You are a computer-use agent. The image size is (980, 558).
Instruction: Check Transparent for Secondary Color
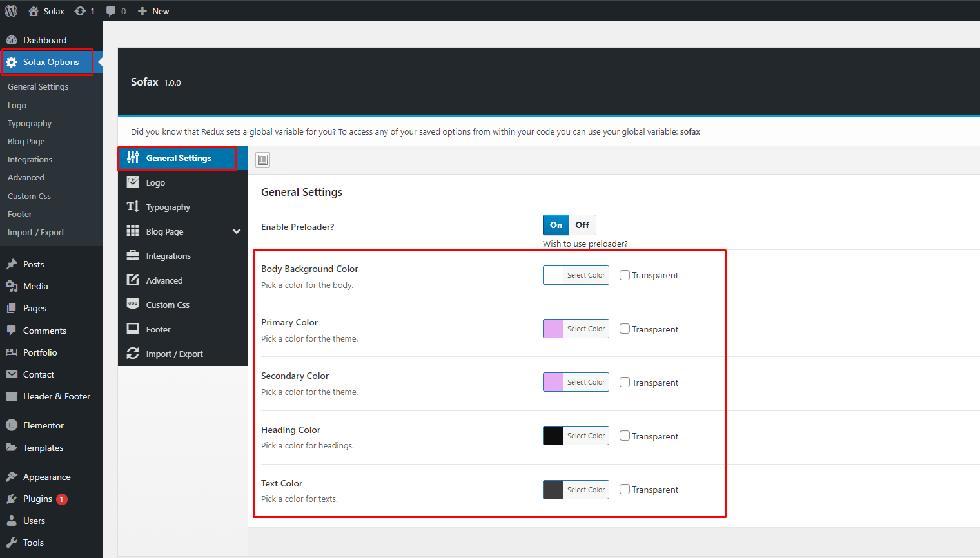[x=625, y=382]
